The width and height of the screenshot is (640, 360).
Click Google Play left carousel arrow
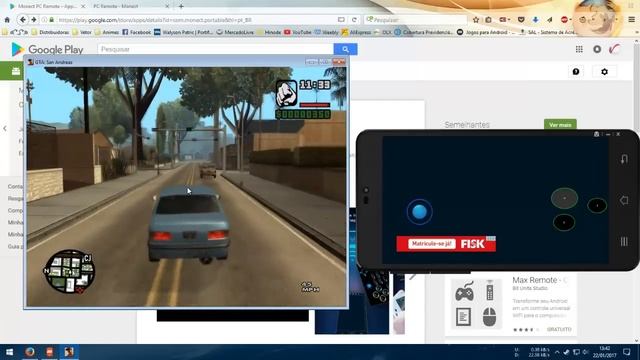[x=5, y=128]
